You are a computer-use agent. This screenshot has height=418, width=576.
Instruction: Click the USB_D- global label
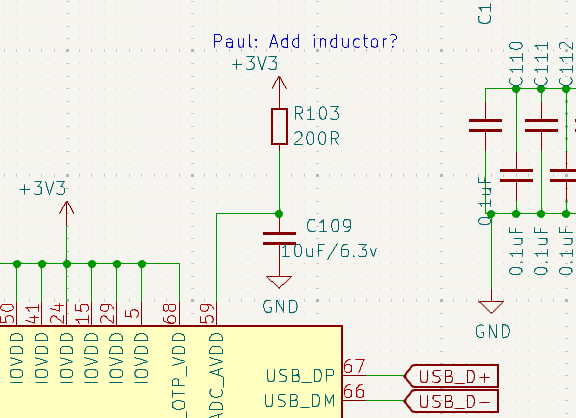[x=451, y=401]
